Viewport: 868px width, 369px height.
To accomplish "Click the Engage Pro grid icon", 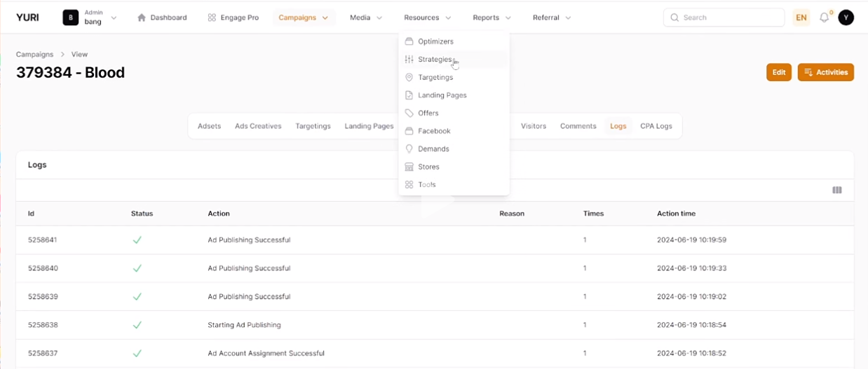I will click(x=212, y=18).
